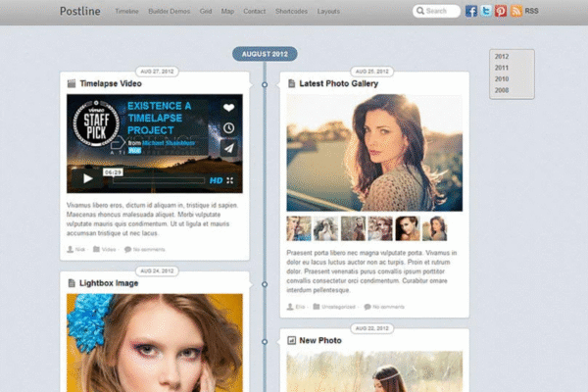The image size is (588, 392).
Task: Click the share paper plane icon on video
Action: [228, 148]
